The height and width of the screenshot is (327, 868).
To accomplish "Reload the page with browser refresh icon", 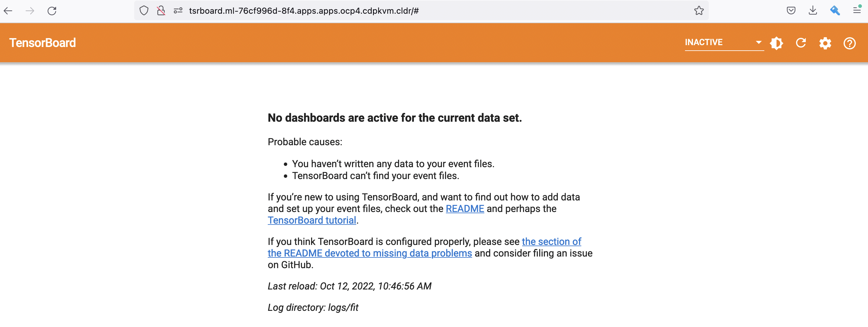I will pyautogui.click(x=52, y=11).
